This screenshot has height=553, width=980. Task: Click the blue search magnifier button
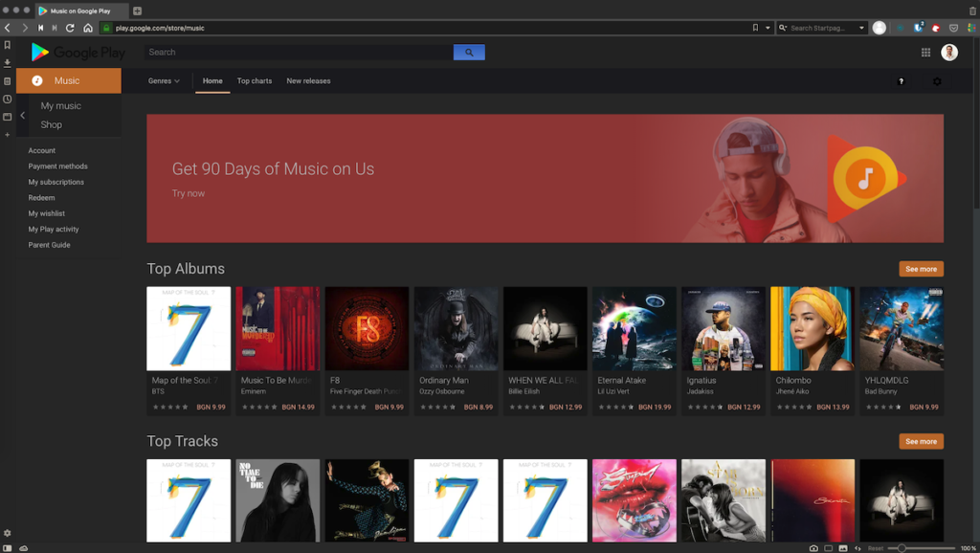[x=468, y=52]
